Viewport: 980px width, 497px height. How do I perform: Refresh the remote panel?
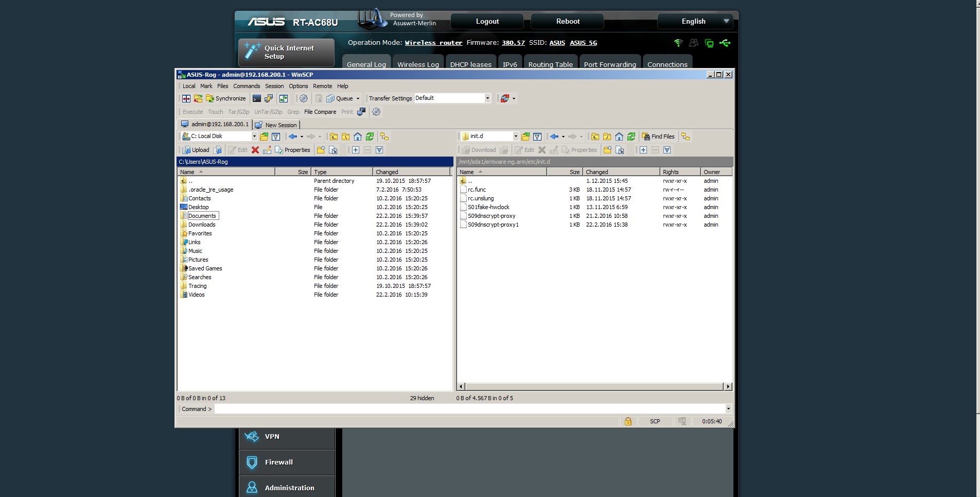631,136
